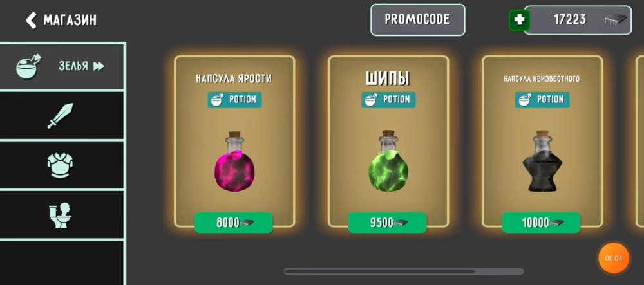Open the sword weapons category

(x=60, y=116)
